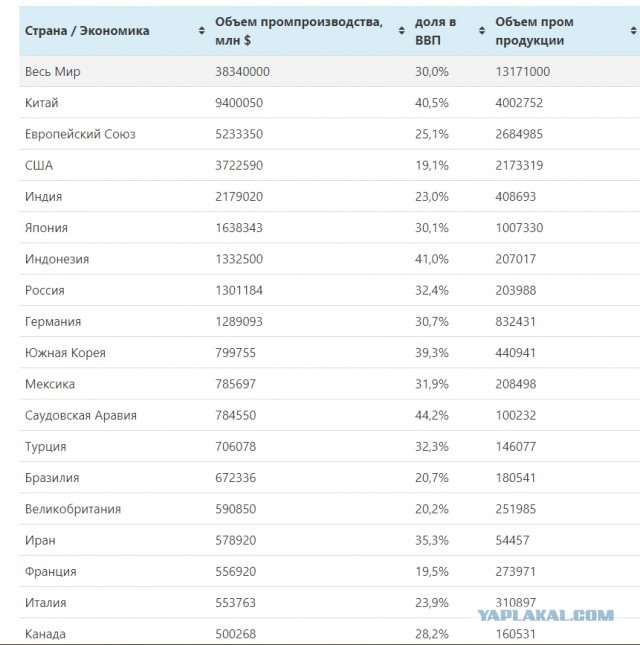Select the Россия cell

(x=45, y=290)
